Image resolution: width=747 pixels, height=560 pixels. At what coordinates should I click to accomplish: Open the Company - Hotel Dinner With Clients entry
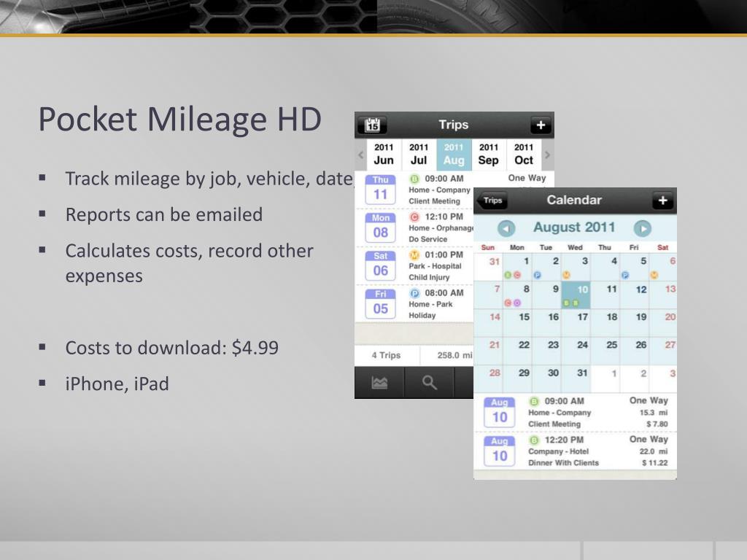pyautogui.click(x=576, y=451)
